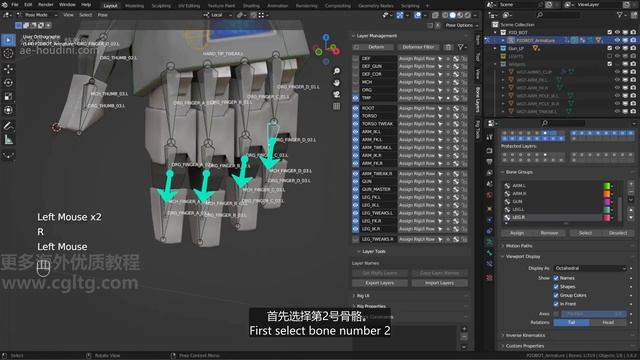Screen dimensions: 640x360
Task: Open the Window menu
Action: coord(67,4)
